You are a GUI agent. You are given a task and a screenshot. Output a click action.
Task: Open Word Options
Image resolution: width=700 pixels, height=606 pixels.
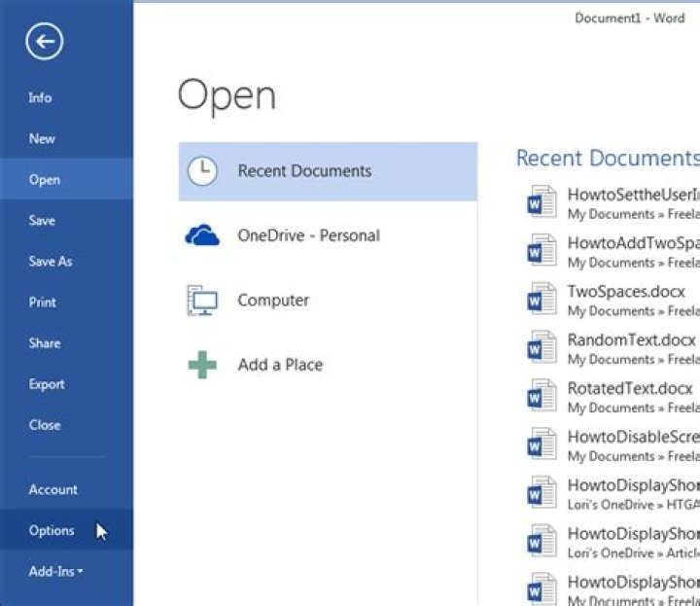coord(66,530)
